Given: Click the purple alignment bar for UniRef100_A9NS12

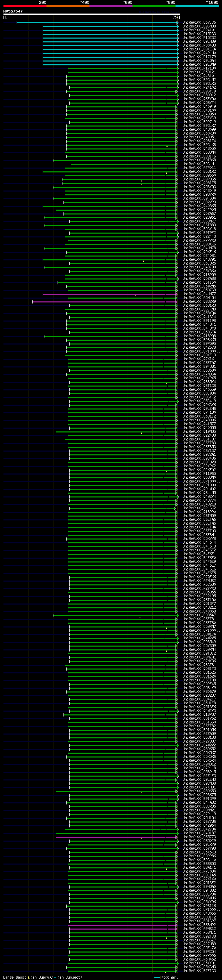Looking at the screenshot, I should point(123,929).
